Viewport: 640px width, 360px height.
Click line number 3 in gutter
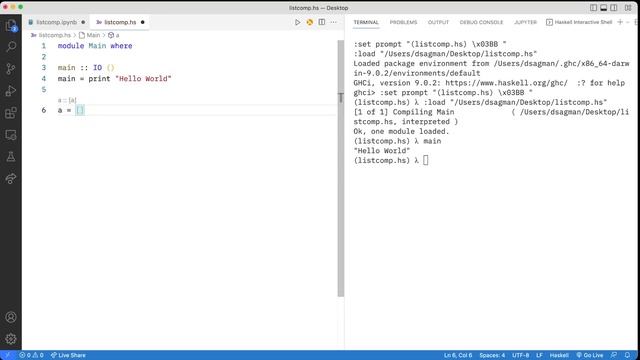click(44, 68)
